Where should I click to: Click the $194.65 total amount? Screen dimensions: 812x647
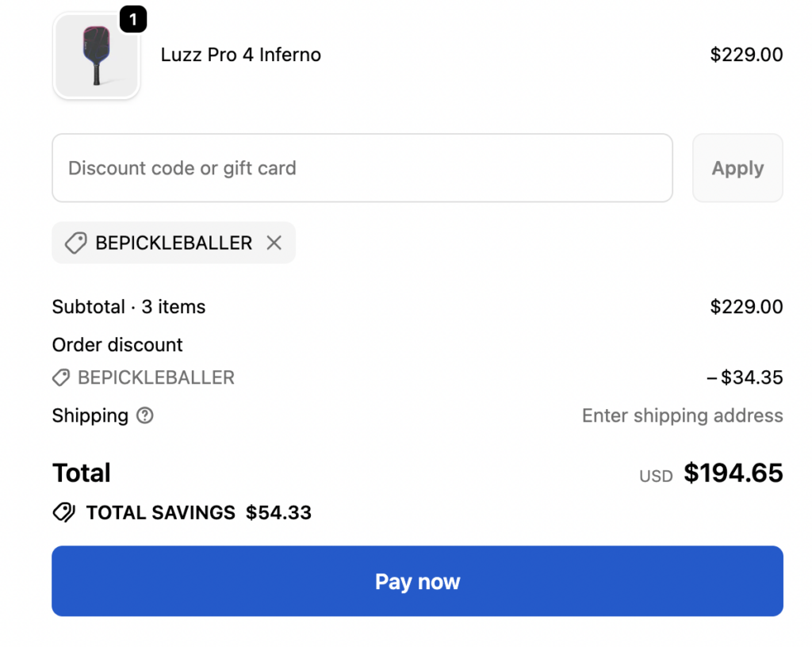(x=733, y=473)
